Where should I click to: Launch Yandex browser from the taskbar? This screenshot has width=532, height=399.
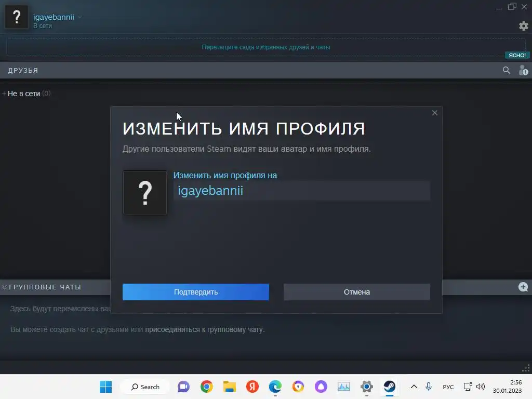252,387
